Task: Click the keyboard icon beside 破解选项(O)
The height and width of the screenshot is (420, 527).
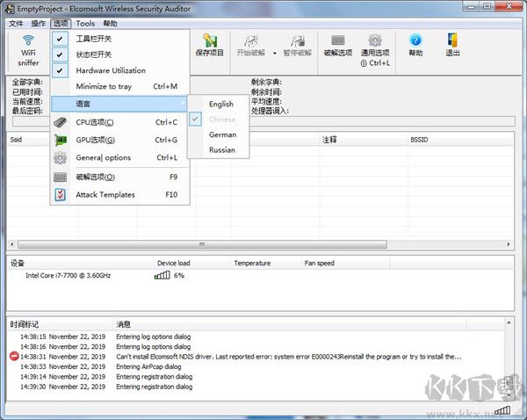Action: click(60, 177)
